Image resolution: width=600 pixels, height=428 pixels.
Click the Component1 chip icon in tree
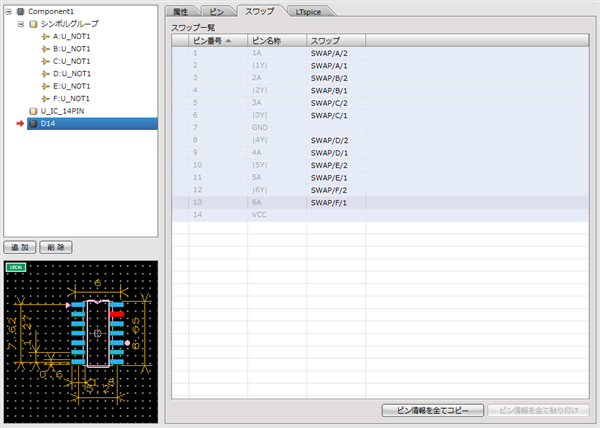(x=21, y=11)
